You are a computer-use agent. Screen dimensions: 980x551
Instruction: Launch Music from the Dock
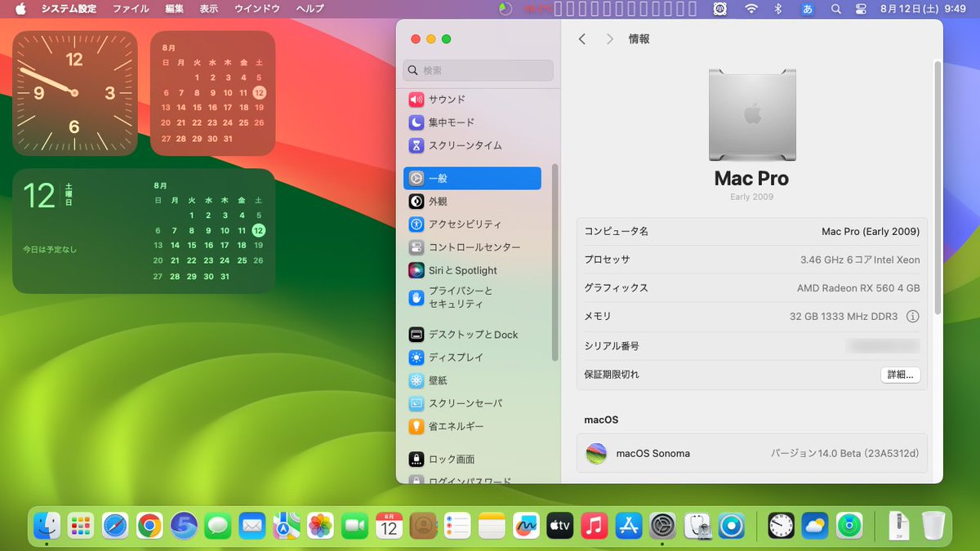(595, 527)
